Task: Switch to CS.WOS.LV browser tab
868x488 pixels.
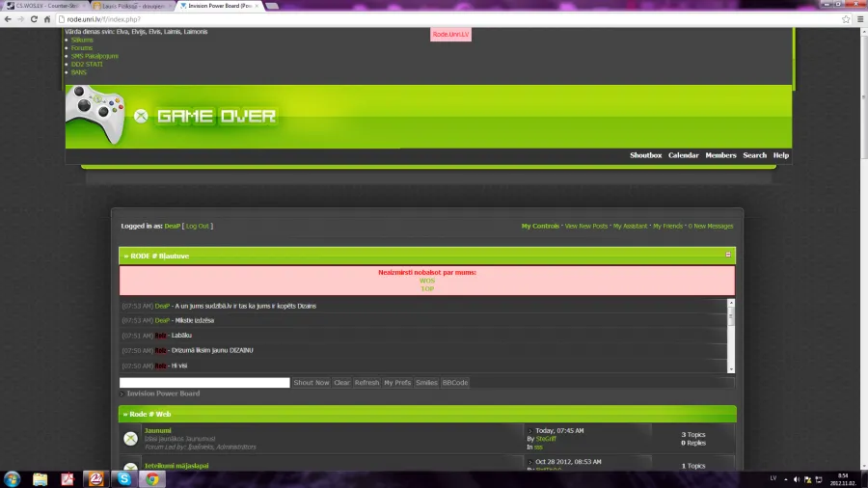Action: pyautogui.click(x=44, y=6)
